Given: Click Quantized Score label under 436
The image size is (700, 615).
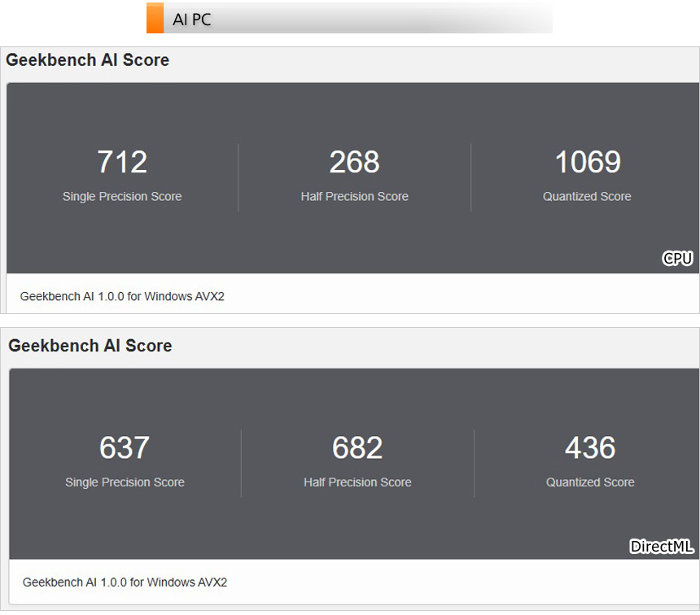Looking at the screenshot, I should point(590,482).
